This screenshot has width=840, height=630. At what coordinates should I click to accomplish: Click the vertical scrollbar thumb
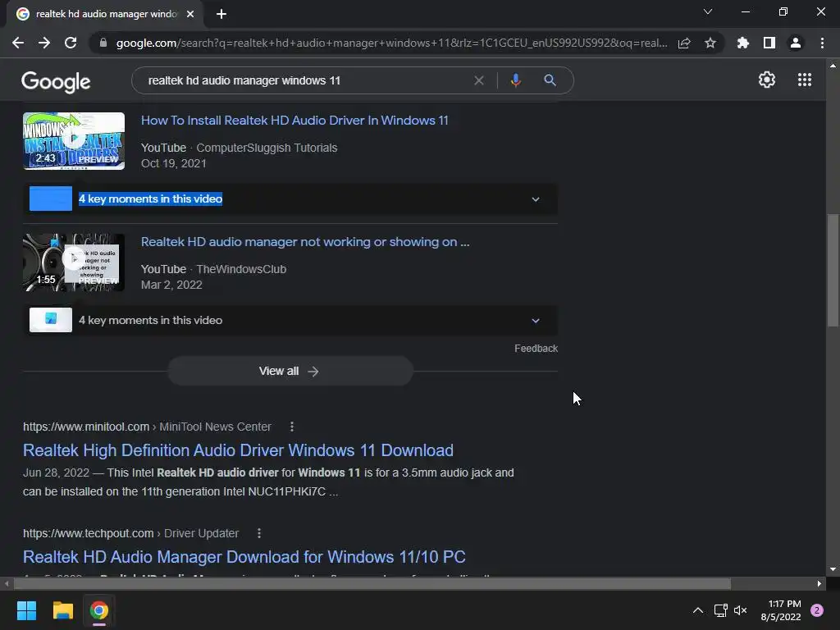[833, 270]
